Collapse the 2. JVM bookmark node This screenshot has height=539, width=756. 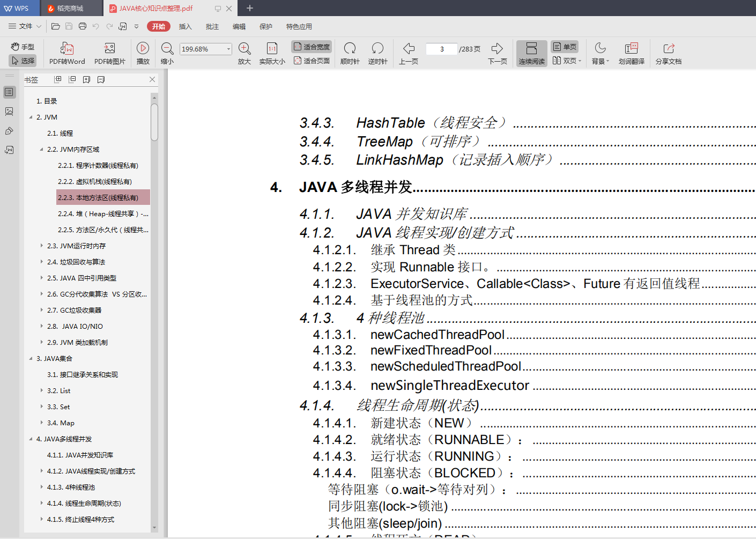[31, 117]
